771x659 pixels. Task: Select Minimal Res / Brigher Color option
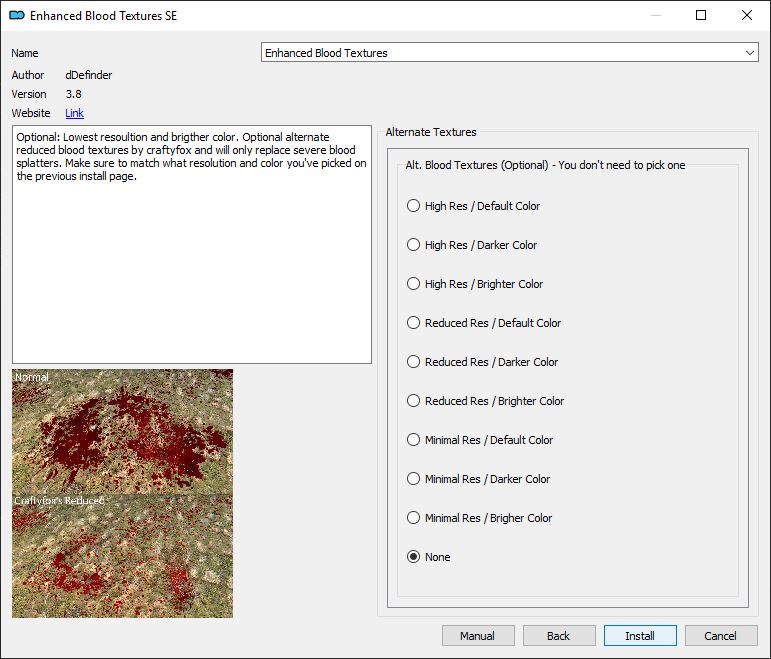coord(414,518)
